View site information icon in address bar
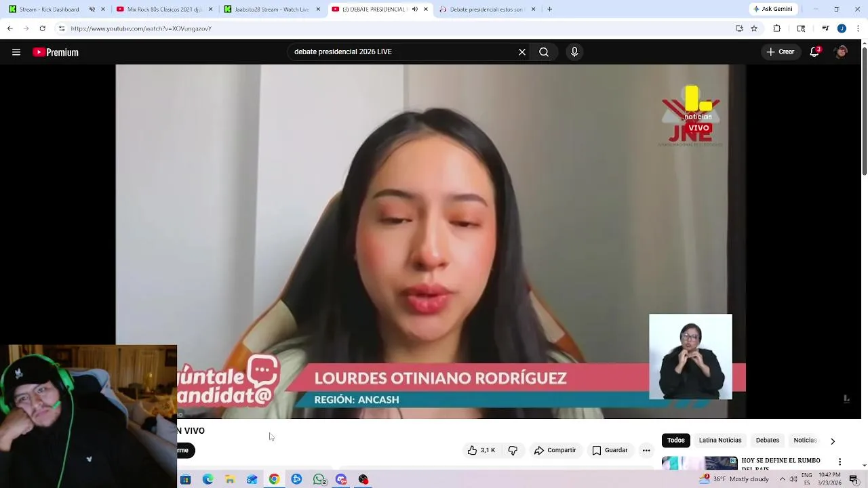This screenshot has width=868, height=488. [x=62, y=28]
